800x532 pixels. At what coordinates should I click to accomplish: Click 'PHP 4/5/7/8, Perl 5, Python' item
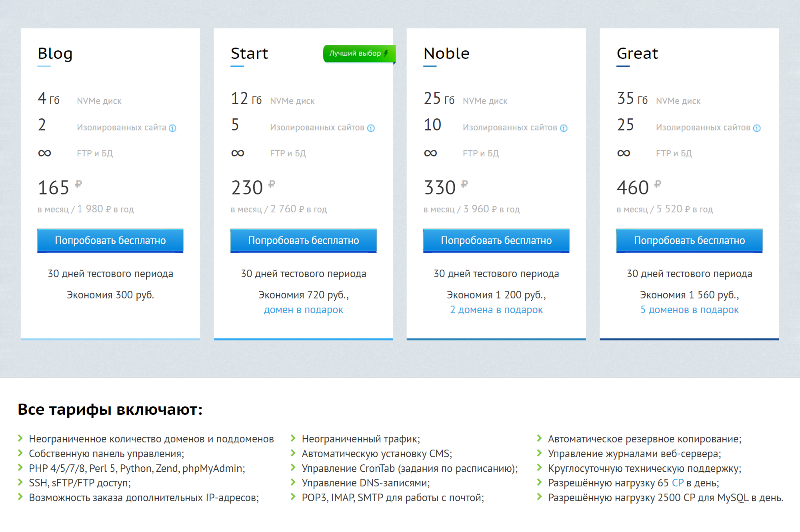pyautogui.click(x=137, y=468)
